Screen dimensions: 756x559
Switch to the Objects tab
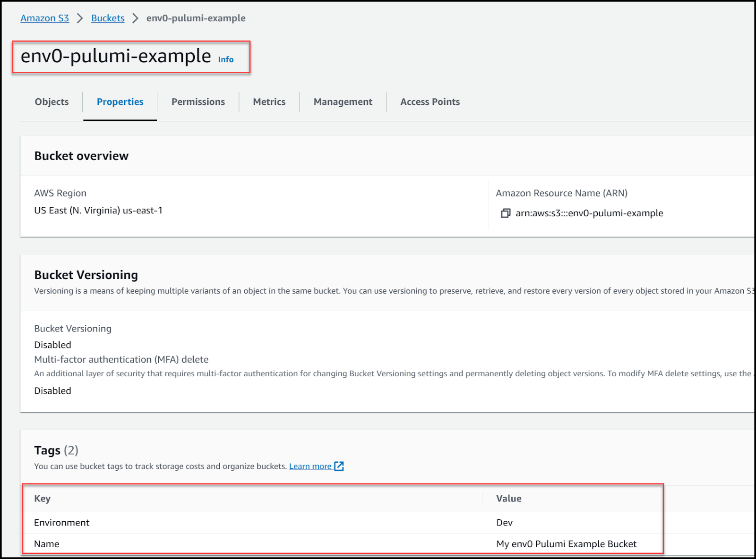click(x=52, y=102)
